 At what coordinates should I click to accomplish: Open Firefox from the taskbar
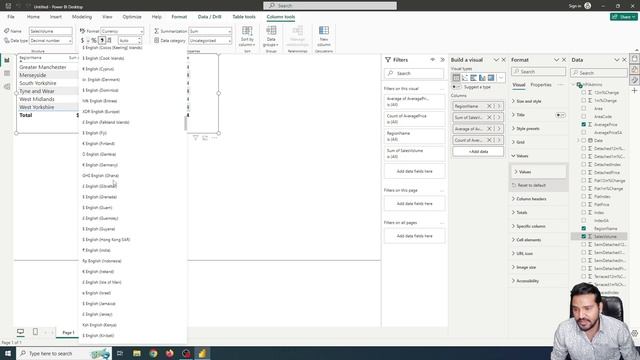(x=170, y=353)
